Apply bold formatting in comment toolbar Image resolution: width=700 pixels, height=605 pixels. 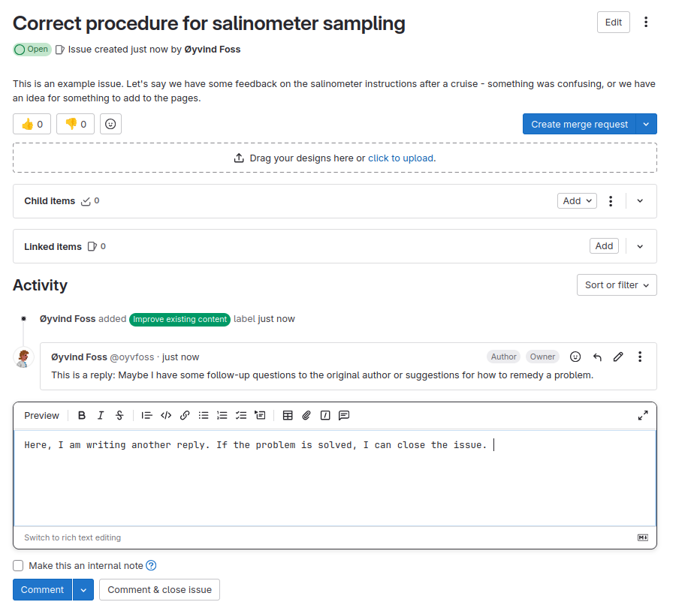82,415
